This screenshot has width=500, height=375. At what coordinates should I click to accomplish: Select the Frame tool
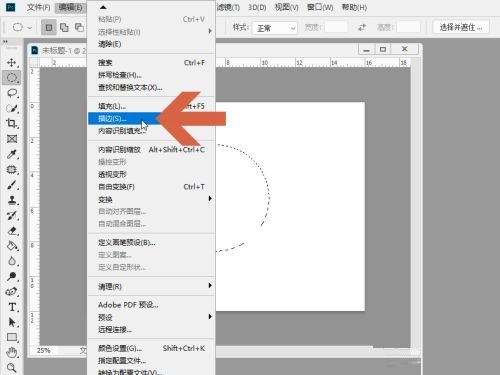pos(12,139)
